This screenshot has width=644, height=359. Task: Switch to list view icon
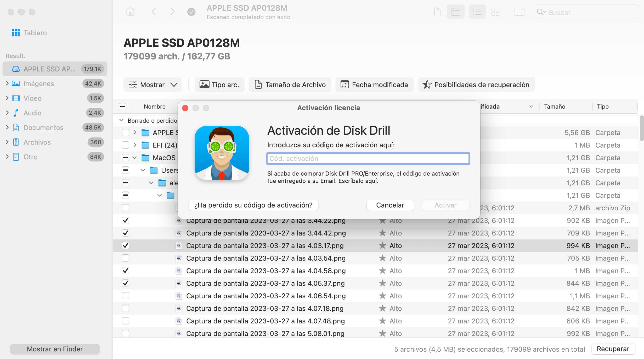(477, 12)
